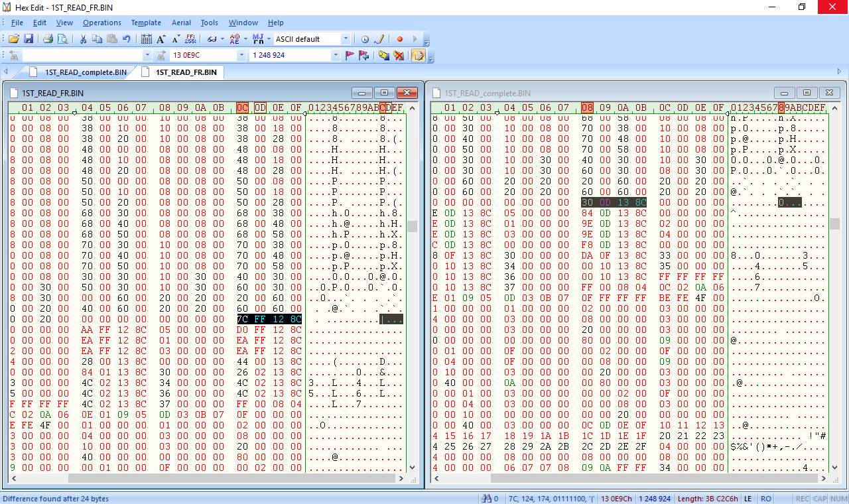
Task: Copy selection using the copy icon
Action: [98, 39]
